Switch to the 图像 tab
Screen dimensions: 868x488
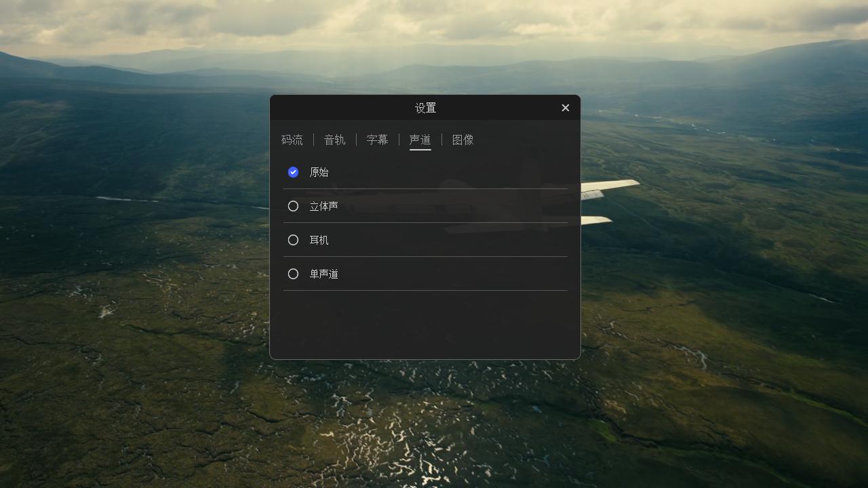(462, 140)
